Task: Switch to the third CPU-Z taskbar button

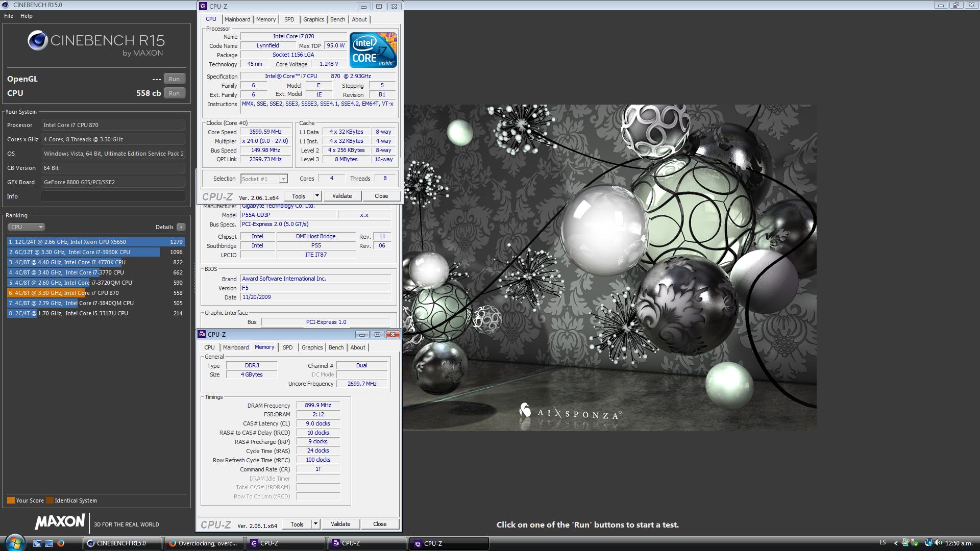Action: point(449,543)
